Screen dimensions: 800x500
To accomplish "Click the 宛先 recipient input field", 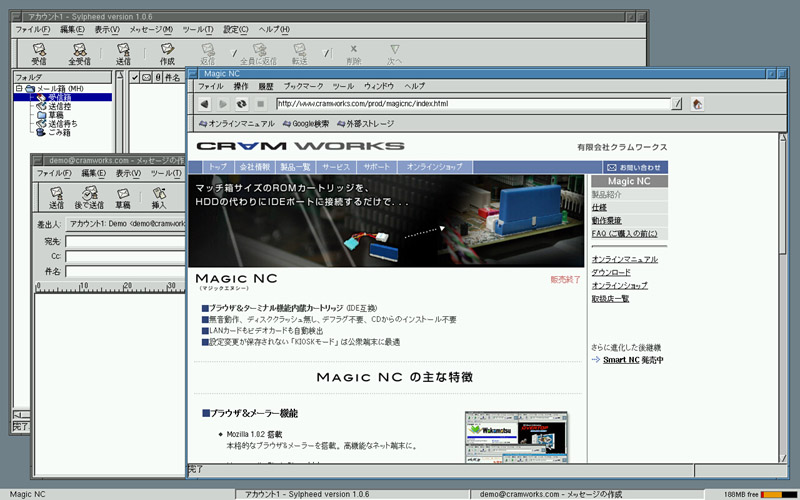I will (126, 241).
